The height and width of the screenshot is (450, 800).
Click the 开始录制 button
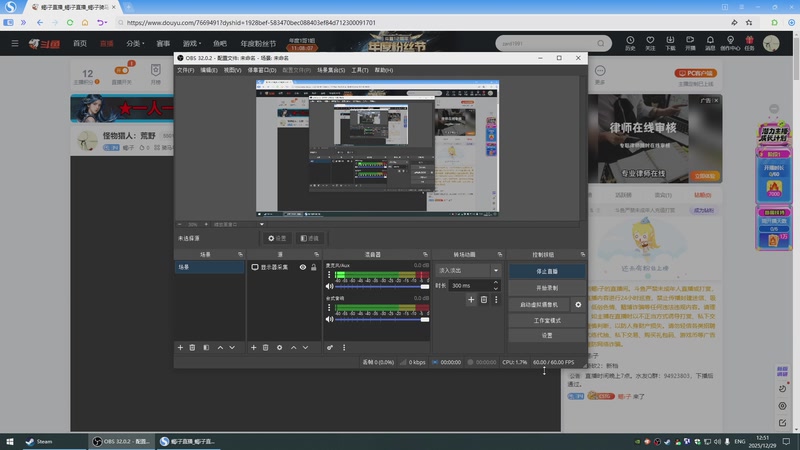coord(547,287)
